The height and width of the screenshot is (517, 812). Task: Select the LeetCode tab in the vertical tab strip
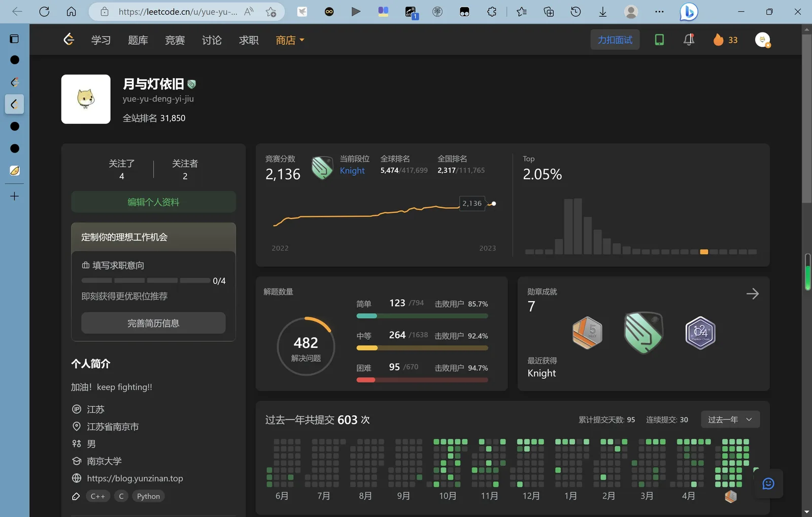pyautogui.click(x=14, y=104)
